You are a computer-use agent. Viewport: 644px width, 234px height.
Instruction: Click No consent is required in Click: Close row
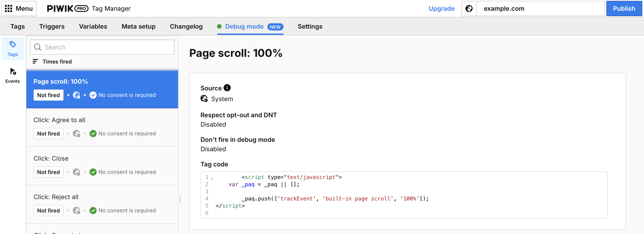pyautogui.click(x=127, y=172)
